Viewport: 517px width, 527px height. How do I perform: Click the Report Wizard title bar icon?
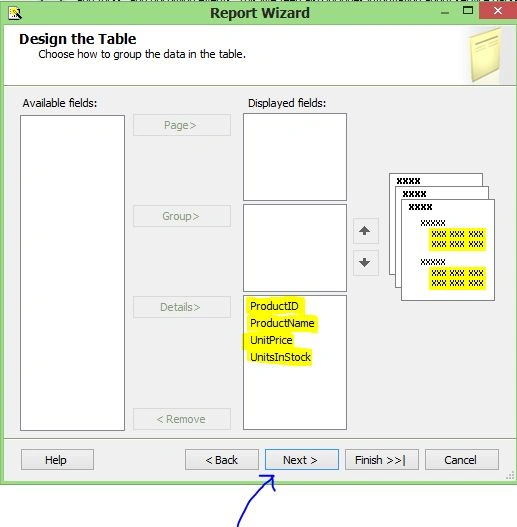pos(15,13)
